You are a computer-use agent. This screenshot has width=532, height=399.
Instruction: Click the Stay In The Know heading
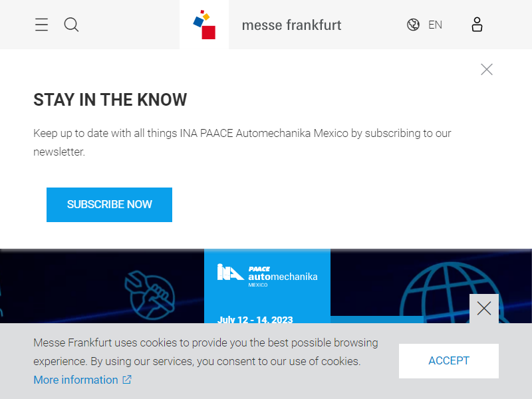pos(110,100)
